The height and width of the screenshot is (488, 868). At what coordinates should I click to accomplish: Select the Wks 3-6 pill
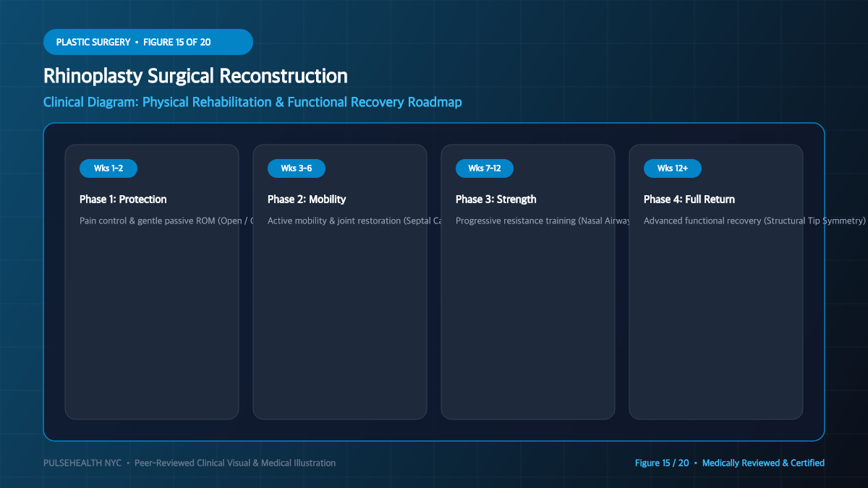click(x=297, y=168)
